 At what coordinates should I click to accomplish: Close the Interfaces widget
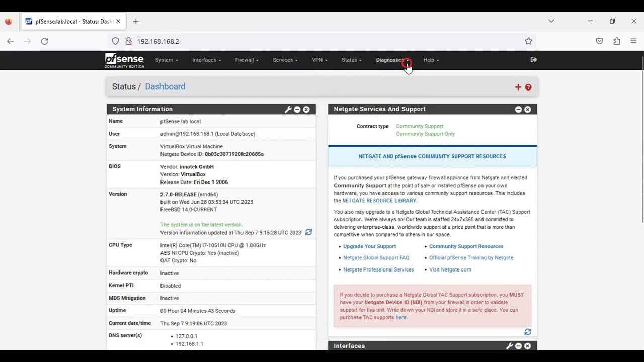click(527, 346)
